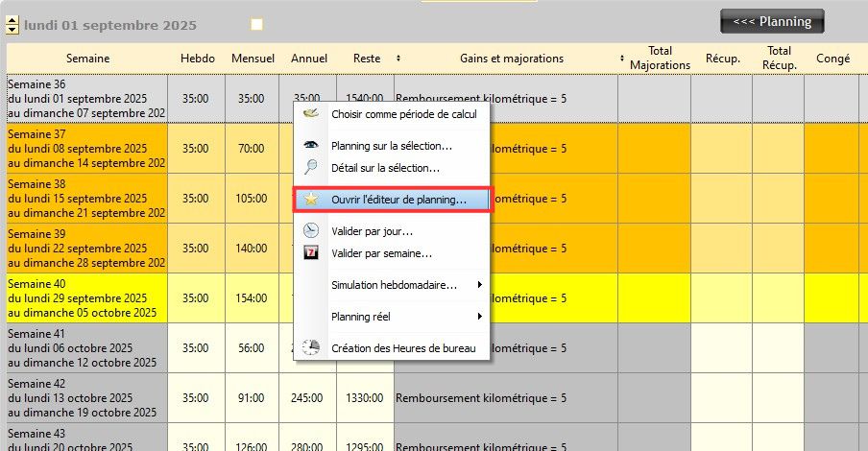Click sort arrows left of Total Majorations header
This screenshot has width=868, height=451.
pos(622,59)
